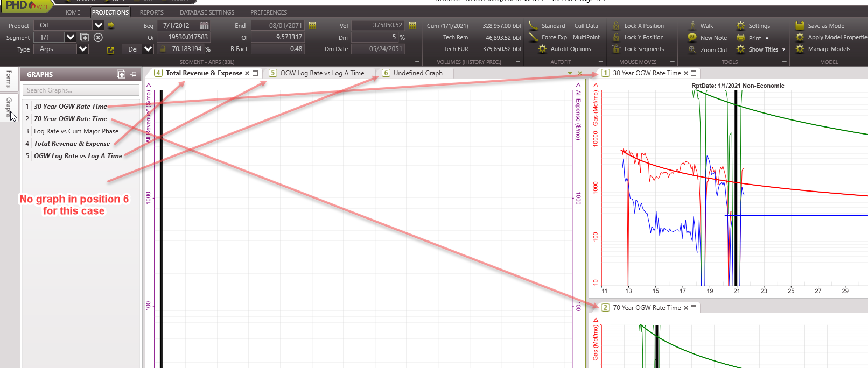Toggle Lock Segments

(638, 49)
